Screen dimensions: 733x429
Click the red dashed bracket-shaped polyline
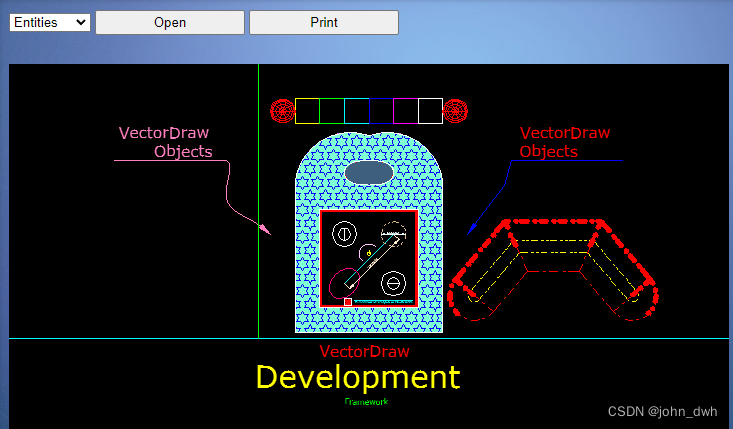pyautogui.click(x=553, y=269)
